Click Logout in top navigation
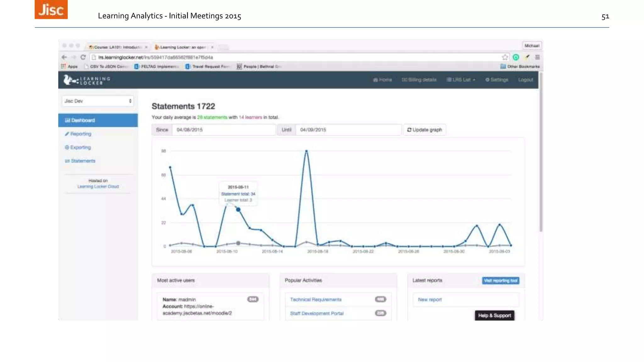This screenshot has width=644, height=362. (526, 80)
